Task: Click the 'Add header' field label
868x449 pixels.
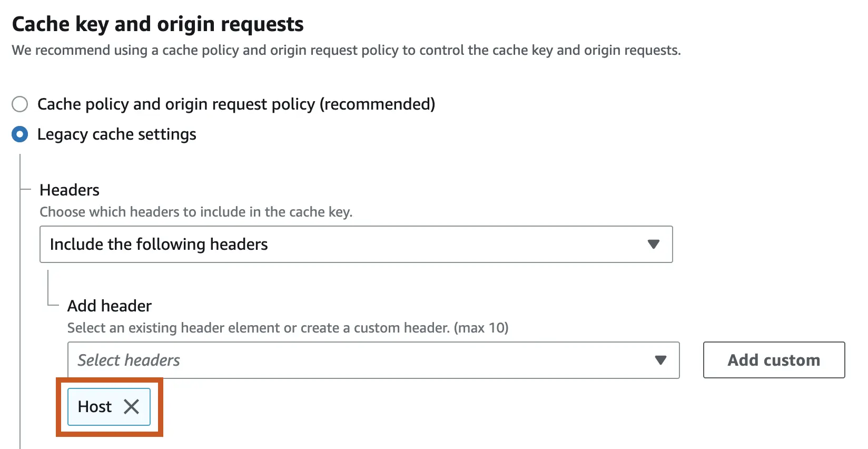Action: [x=110, y=306]
